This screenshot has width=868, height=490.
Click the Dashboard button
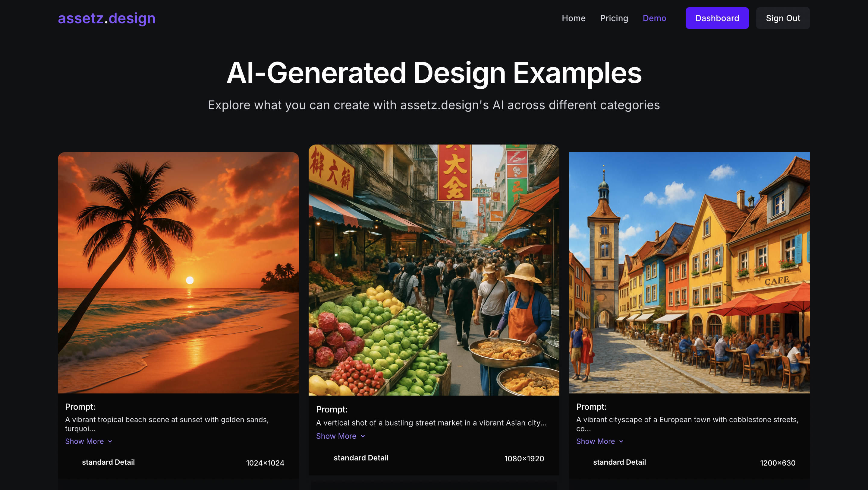pos(717,18)
